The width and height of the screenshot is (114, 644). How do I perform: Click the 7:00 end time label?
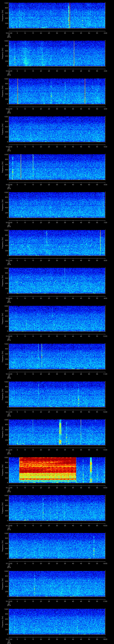tap(105, 223)
